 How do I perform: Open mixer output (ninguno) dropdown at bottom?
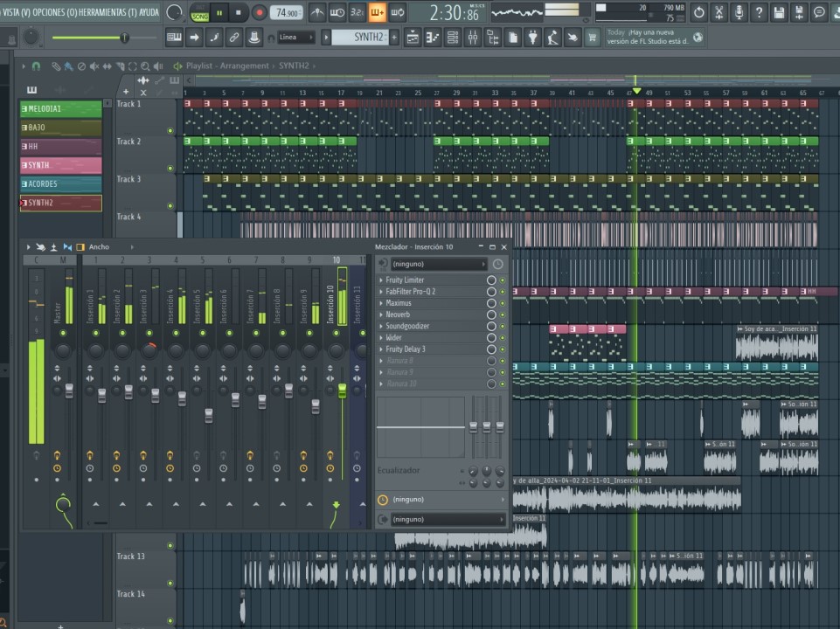coord(448,519)
